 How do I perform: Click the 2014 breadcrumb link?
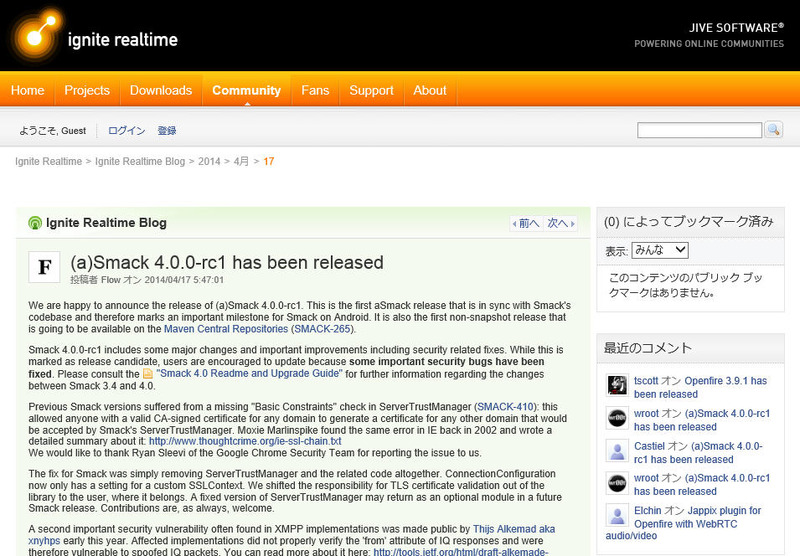(209, 161)
